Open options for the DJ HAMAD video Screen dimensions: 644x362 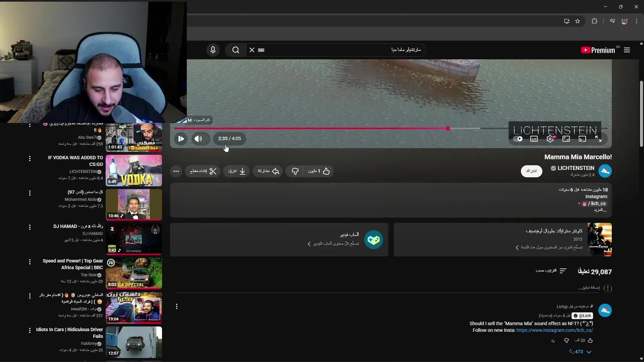(30, 227)
